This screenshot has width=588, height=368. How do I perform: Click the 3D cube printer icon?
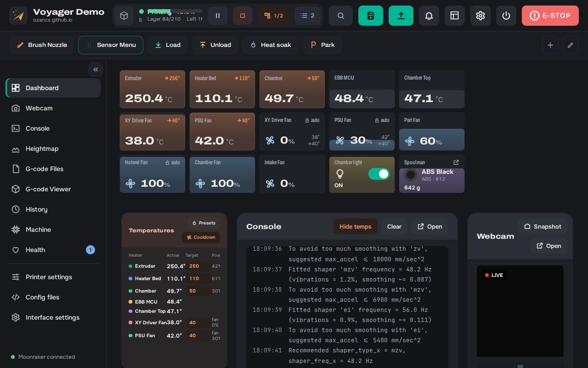(124, 16)
